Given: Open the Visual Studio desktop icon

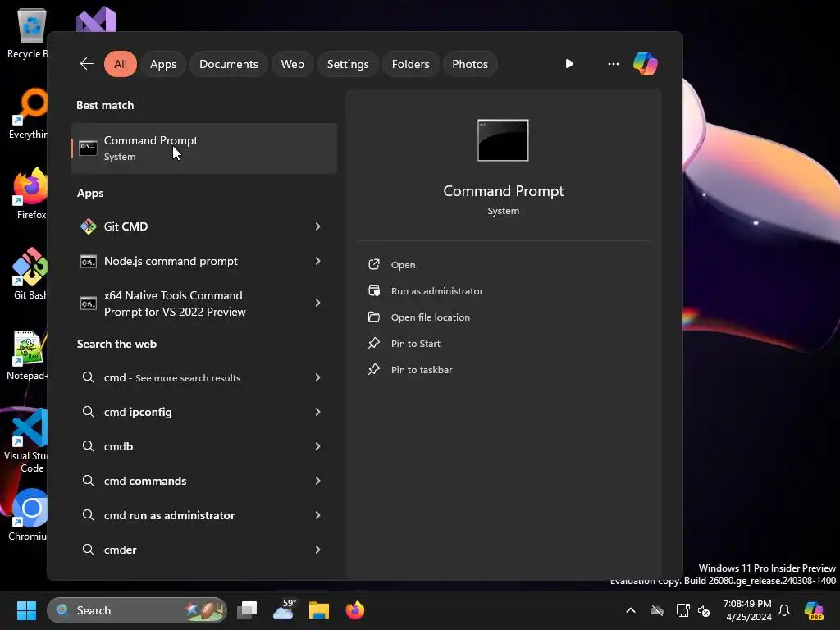Looking at the screenshot, I should point(96,20).
